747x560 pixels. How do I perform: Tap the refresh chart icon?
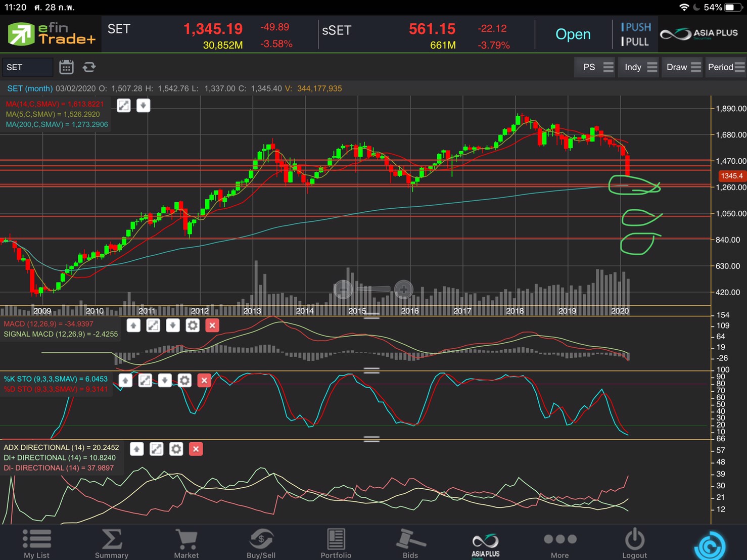pos(89,67)
